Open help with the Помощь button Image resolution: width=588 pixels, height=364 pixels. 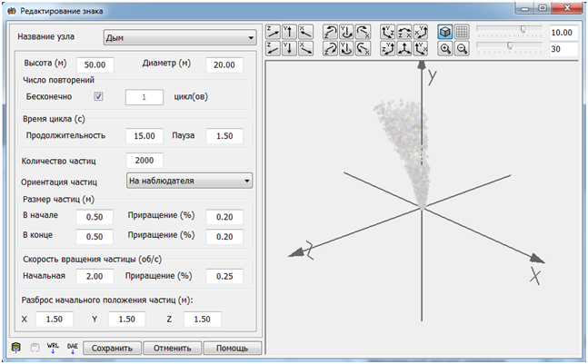(232, 348)
